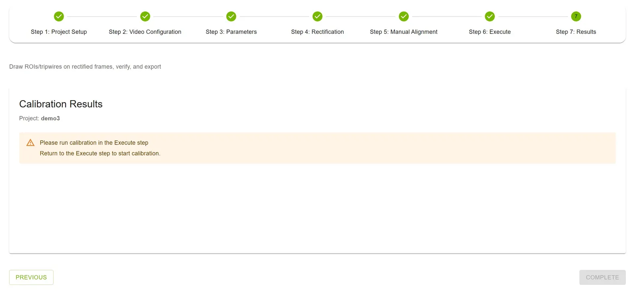Click the 'Please run calibration' warning message
This screenshot has height=307, width=644.
pos(94,143)
